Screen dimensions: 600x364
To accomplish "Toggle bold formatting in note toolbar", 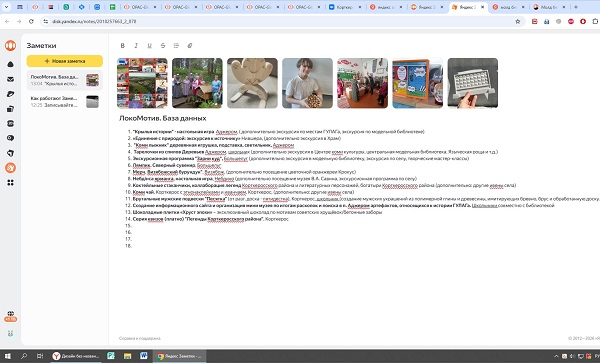I will [122, 46].
